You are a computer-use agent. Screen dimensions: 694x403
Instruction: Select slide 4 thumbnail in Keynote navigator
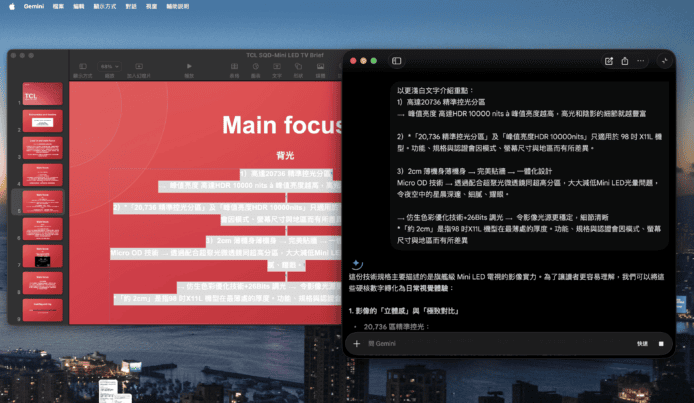(x=42, y=175)
